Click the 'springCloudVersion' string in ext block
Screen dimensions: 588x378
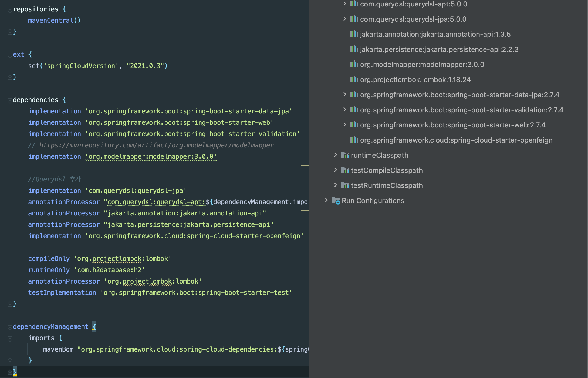81,66
